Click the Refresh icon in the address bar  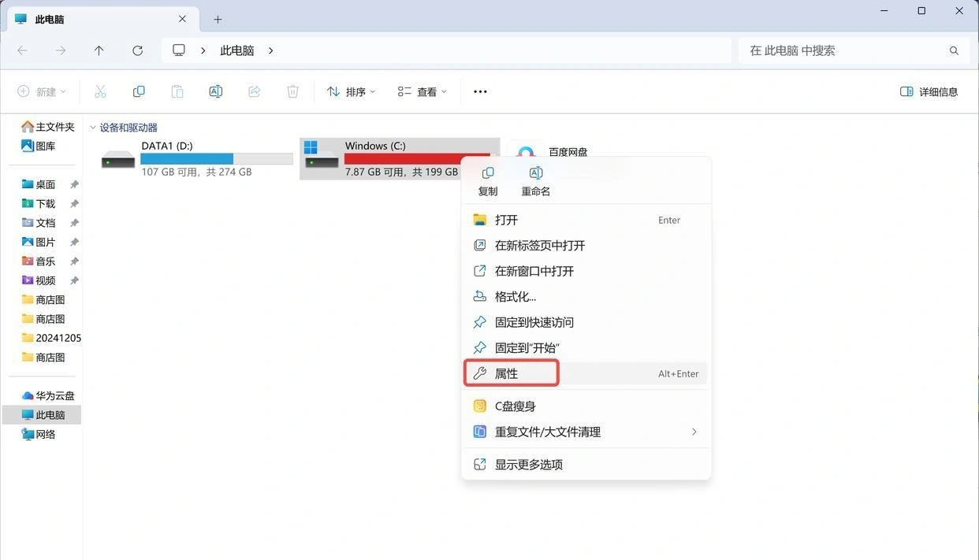point(138,50)
